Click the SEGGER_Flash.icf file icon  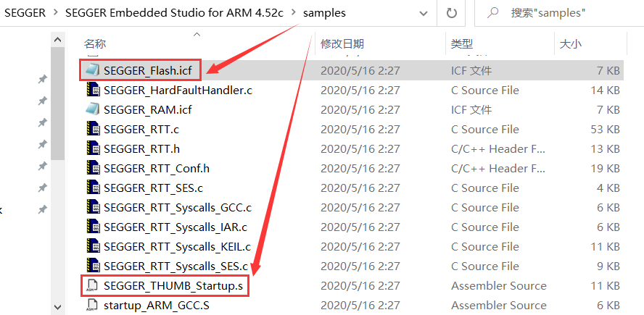click(92, 70)
